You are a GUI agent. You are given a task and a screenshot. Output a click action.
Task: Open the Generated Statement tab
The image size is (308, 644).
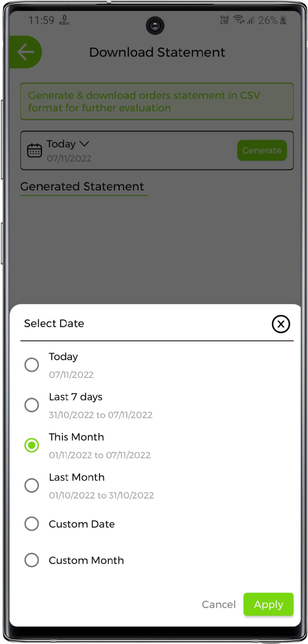(82, 187)
